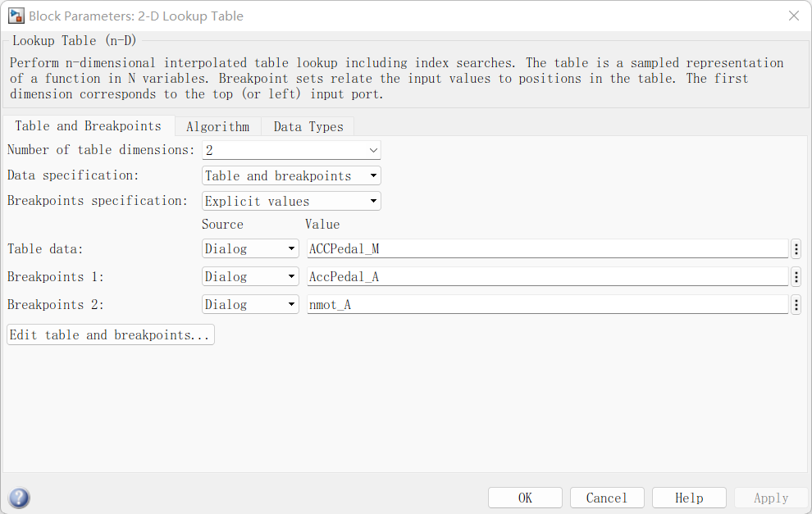This screenshot has height=514, width=812.
Task: Click the Table data value field
Action: pyautogui.click(x=547, y=249)
